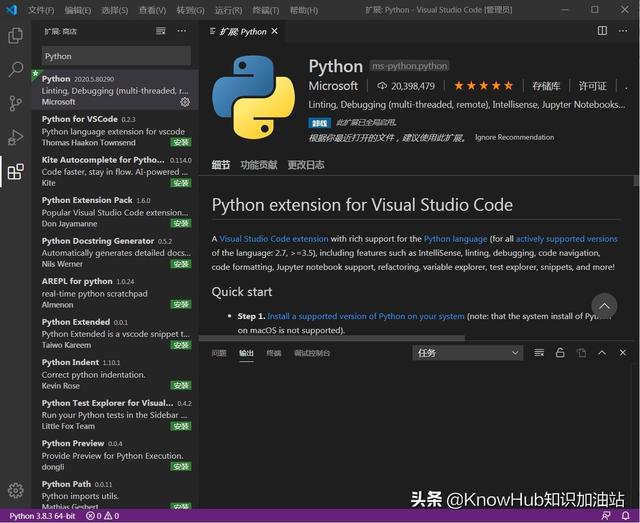Open the 存储库 repository link
Image resolution: width=640 pixels, height=523 pixels.
click(546, 86)
